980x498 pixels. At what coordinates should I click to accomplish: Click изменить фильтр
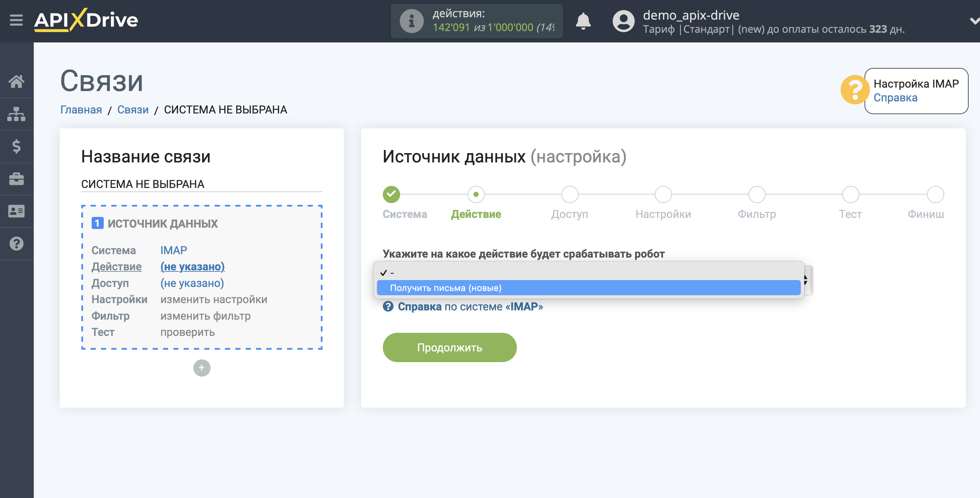coord(205,316)
